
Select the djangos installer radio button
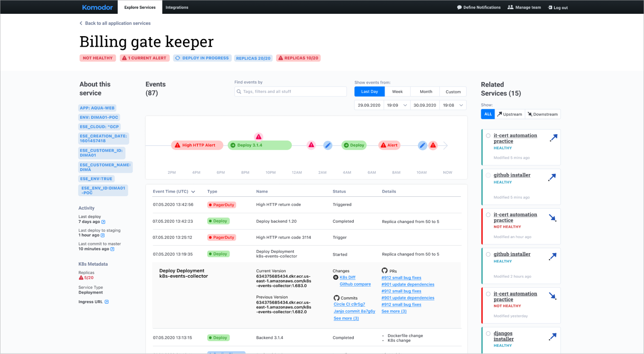point(488,334)
